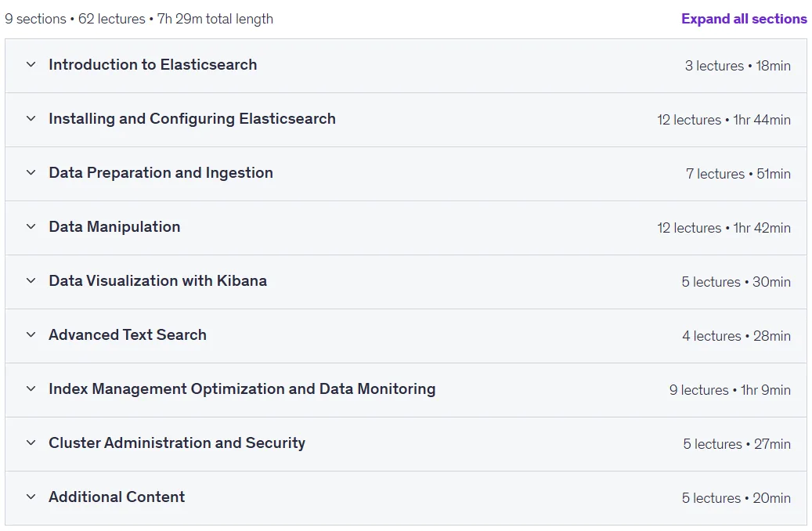Expand Data Preparation and Ingestion chevron
The width and height of the screenshot is (812, 531).
click(31, 172)
